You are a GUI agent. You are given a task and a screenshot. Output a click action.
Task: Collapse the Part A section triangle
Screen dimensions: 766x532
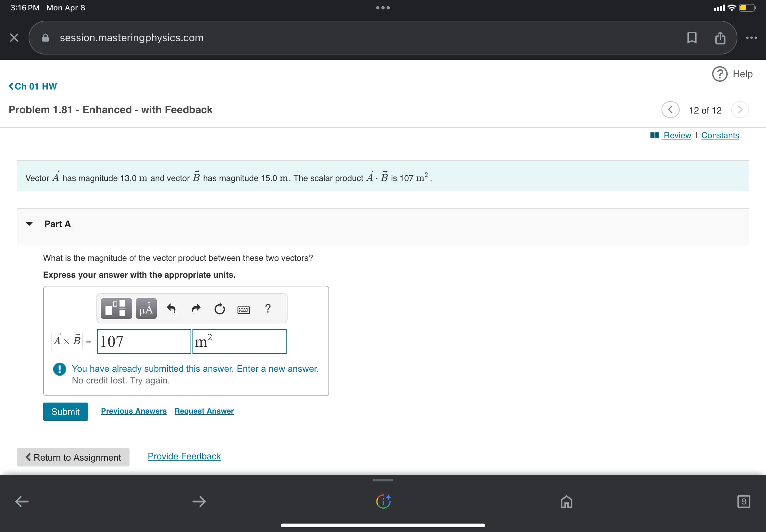click(29, 224)
